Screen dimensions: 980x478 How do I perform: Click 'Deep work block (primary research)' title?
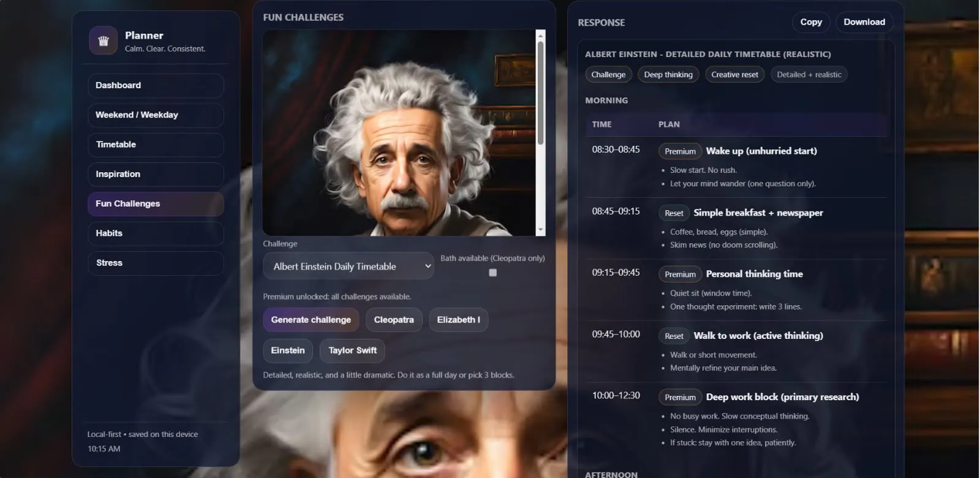point(782,397)
